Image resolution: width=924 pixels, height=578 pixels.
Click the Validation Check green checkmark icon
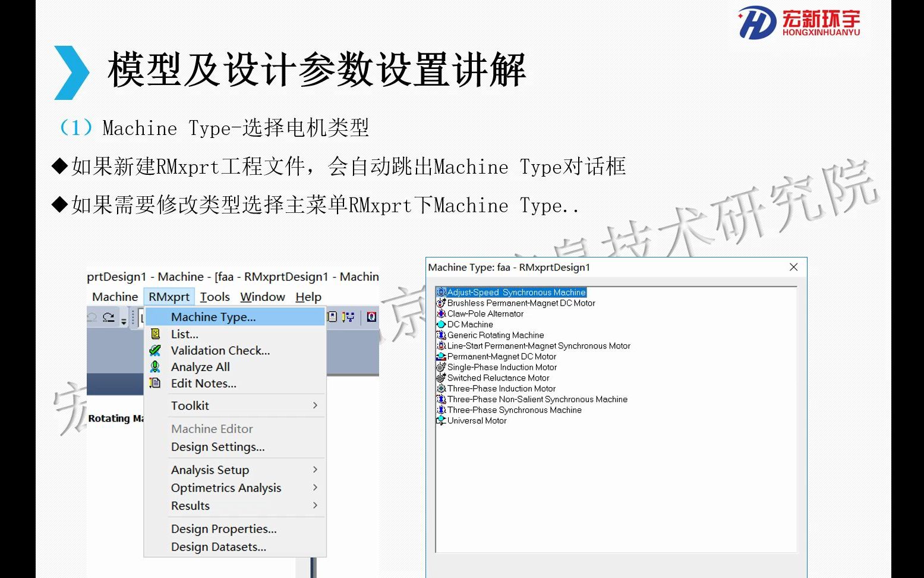[x=154, y=350]
